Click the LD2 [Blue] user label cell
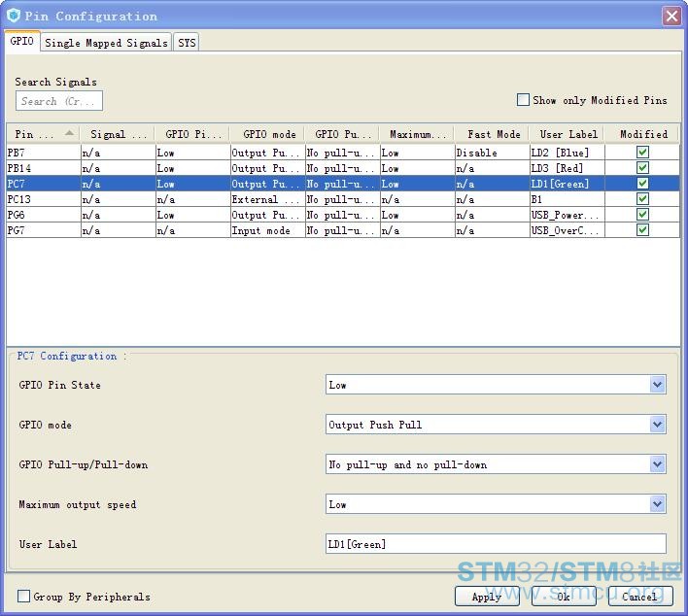 coord(567,153)
